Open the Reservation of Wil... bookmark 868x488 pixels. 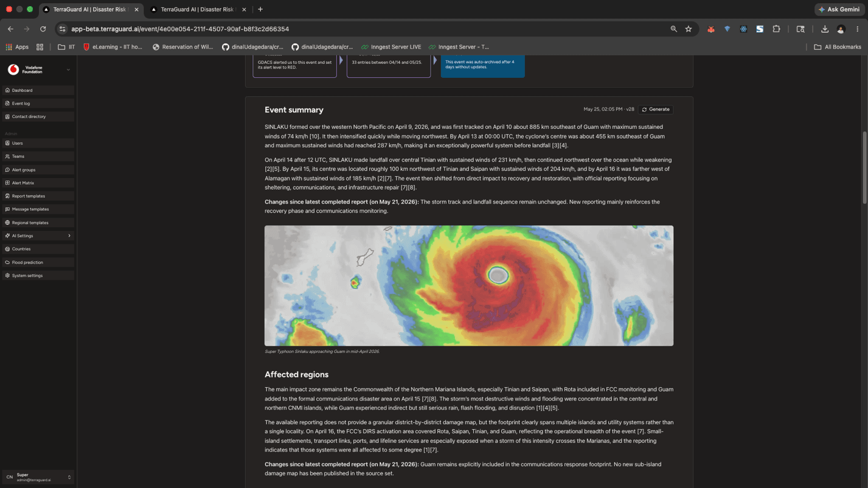tap(183, 47)
